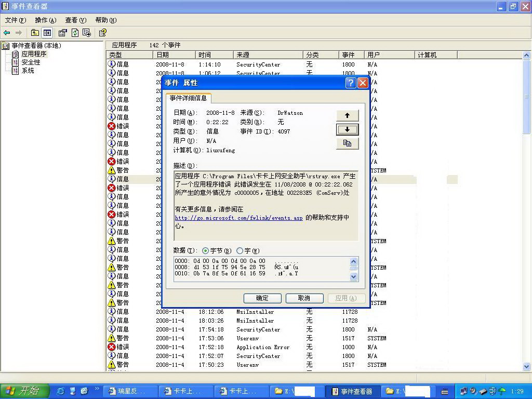Click the Up one level toolbar icon
Image resolution: width=532 pixels, height=399 pixels.
click(x=35, y=33)
